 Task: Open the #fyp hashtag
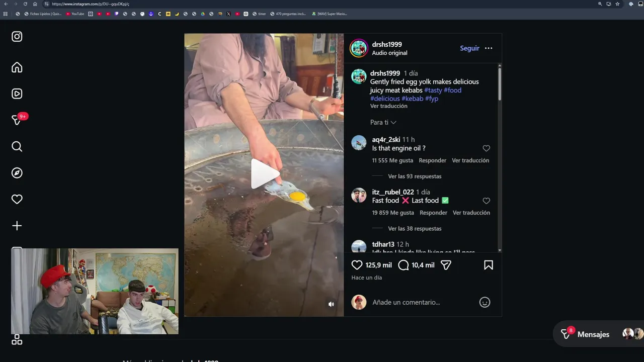point(432,99)
